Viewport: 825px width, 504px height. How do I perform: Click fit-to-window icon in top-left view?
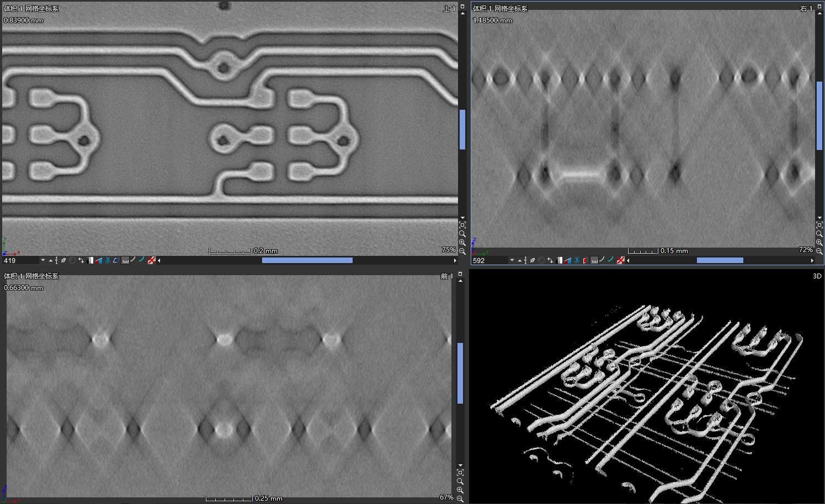point(462,225)
